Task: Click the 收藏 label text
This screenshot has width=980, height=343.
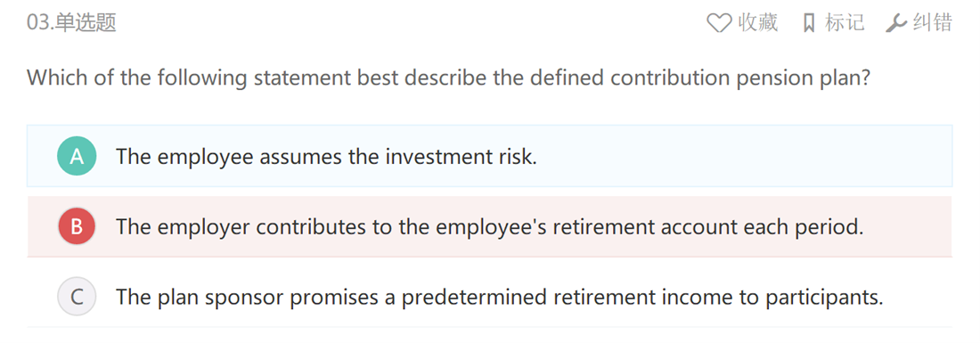Action: pos(757,23)
